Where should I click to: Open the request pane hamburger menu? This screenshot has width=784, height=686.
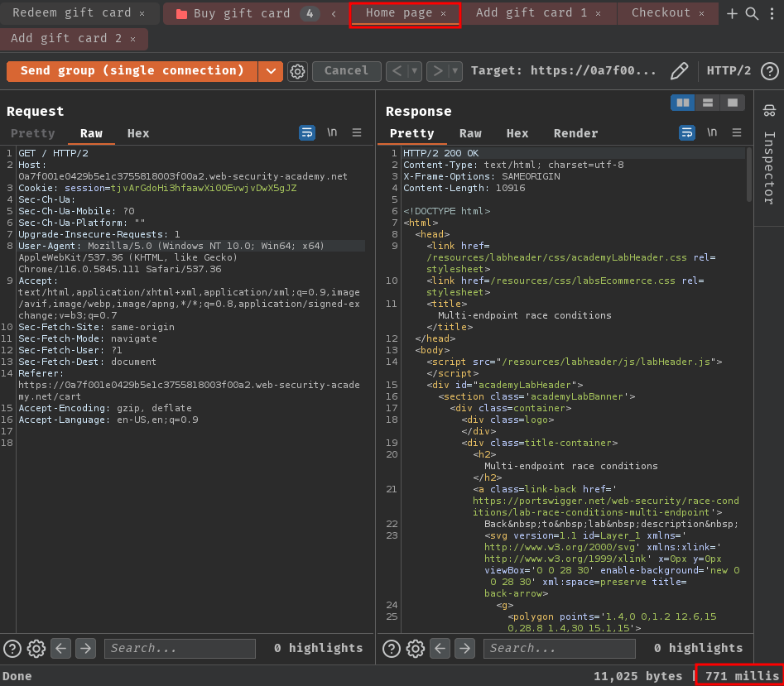coord(357,132)
